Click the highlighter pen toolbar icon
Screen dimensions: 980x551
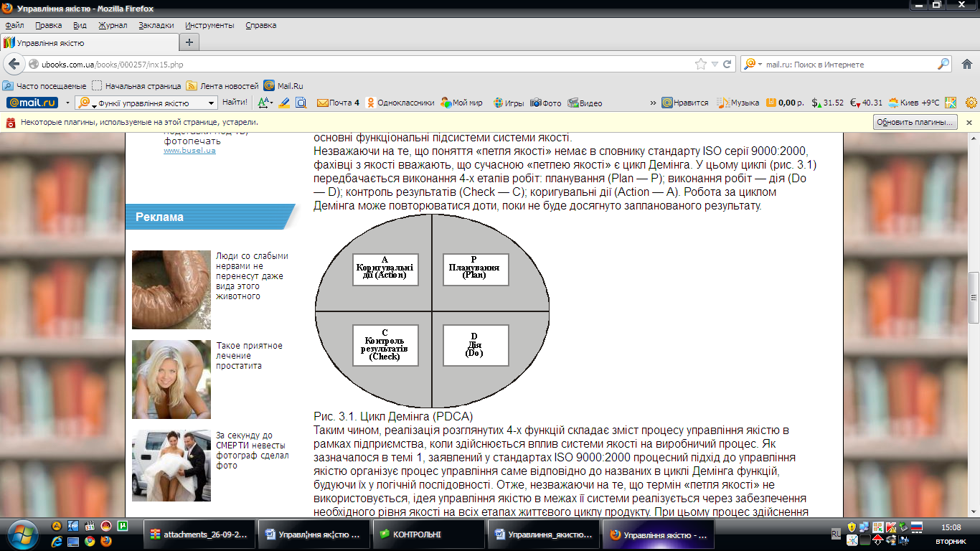[x=284, y=103]
